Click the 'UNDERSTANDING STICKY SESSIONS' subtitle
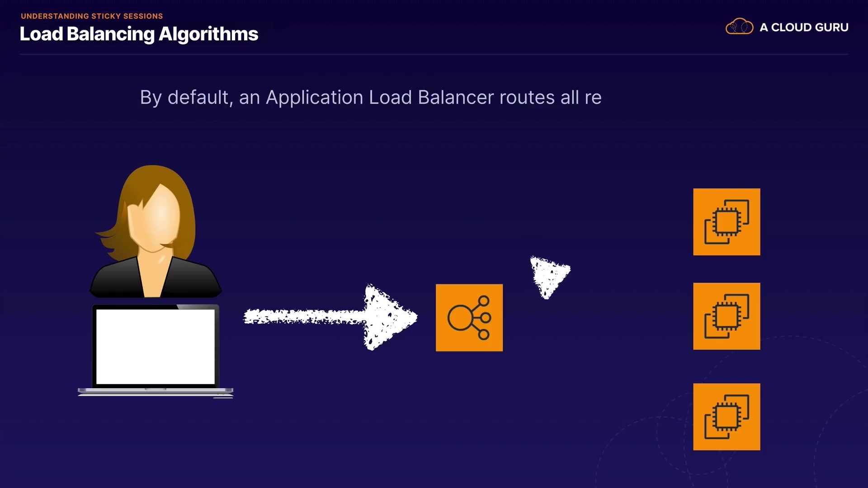 point(92,16)
